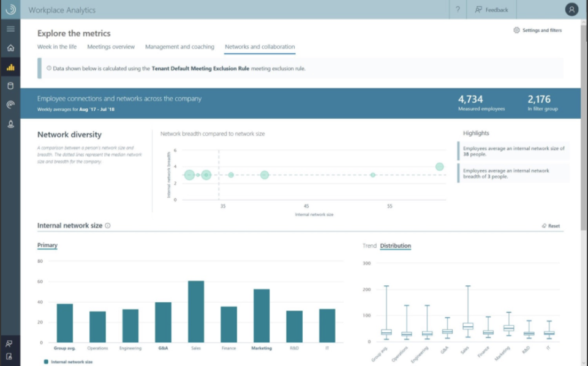Click the Help question mark icon
Viewport: 588px width, 366px height.
[457, 10]
